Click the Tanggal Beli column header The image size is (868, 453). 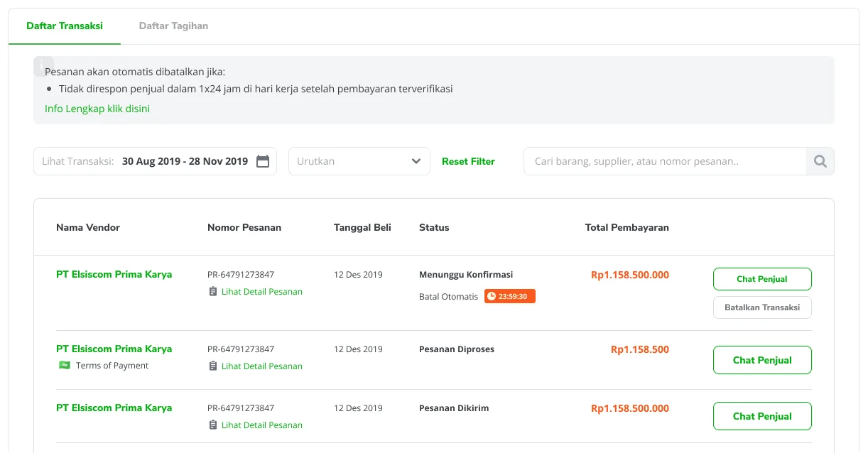tap(362, 227)
